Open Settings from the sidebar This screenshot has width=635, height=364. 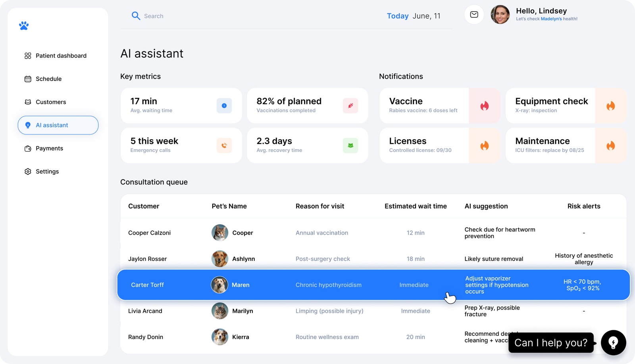[x=47, y=171]
